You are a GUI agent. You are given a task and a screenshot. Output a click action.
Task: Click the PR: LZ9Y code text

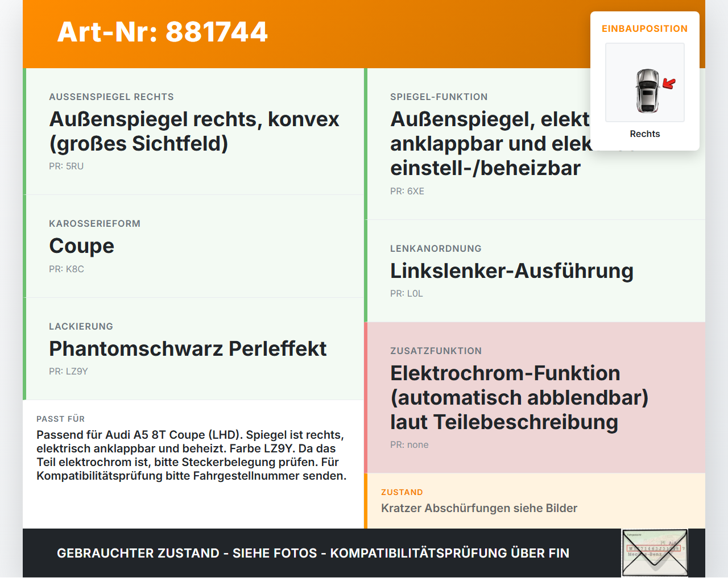click(x=68, y=372)
